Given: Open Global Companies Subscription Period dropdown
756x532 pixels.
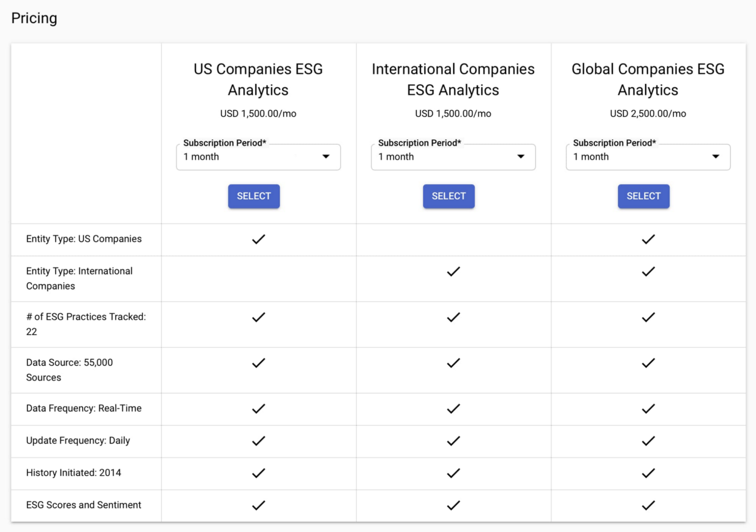Looking at the screenshot, I should pyautogui.click(x=648, y=157).
